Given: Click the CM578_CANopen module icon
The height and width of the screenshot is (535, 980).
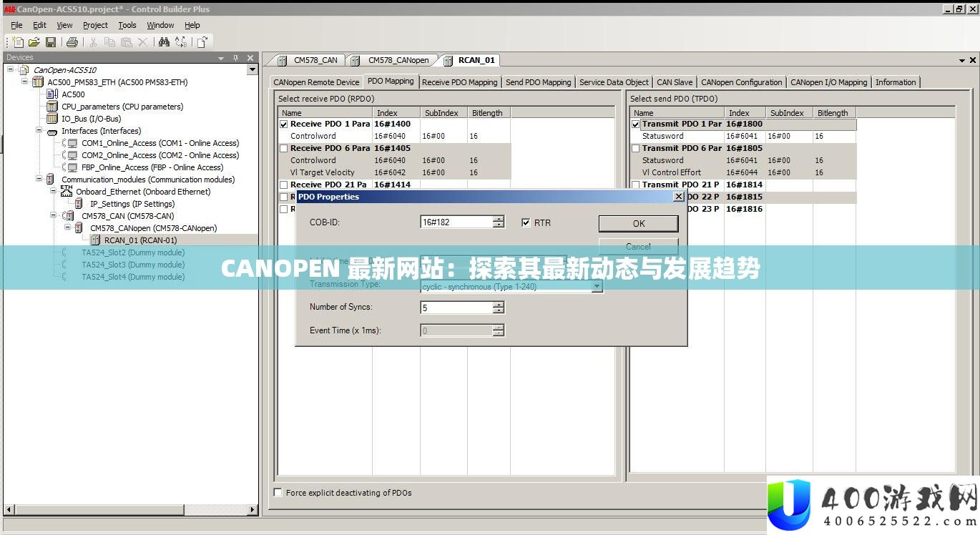Looking at the screenshot, I should [80, 228].
